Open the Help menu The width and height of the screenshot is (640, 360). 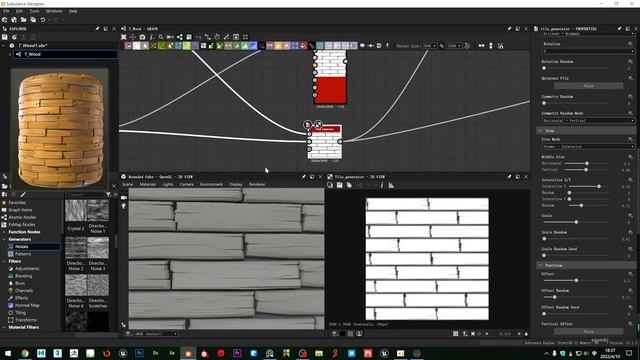click(x=73, y=11)
